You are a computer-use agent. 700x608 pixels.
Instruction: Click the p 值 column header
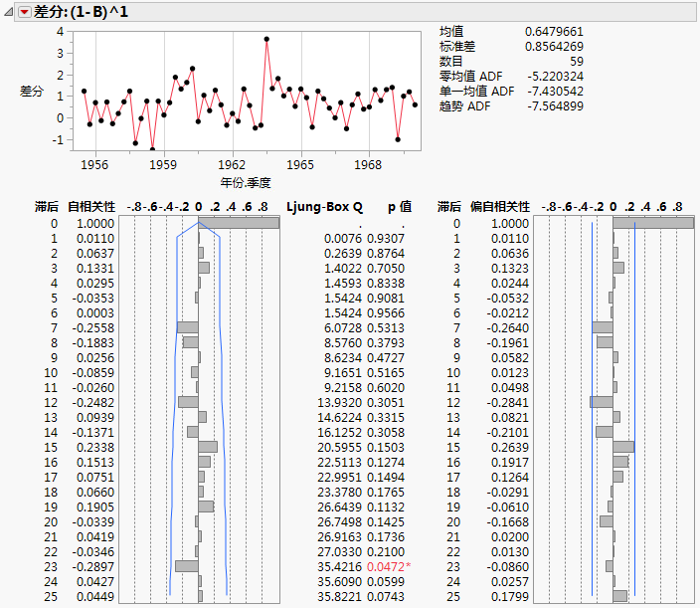[x=399, y=207]
